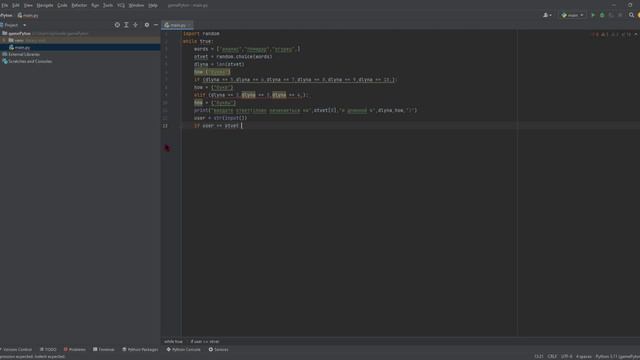
Task: Click 'while True' breadcrumb below editor
Action: pos(173,342)
